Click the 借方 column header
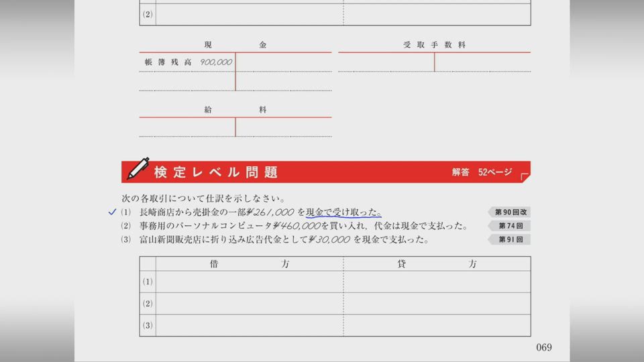Viewport: 644px width, 362px height. [x=250, y=264]
